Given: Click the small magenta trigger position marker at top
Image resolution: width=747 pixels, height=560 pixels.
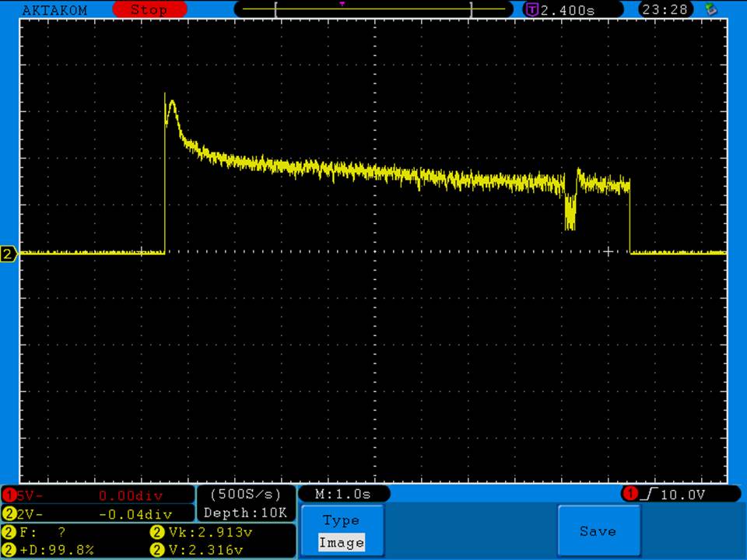Looking at the screenshot, I should [x=342, y=4].
